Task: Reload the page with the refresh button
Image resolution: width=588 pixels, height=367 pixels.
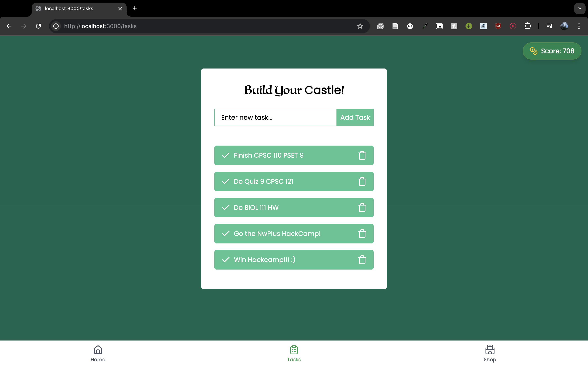Action: (38, 26)
